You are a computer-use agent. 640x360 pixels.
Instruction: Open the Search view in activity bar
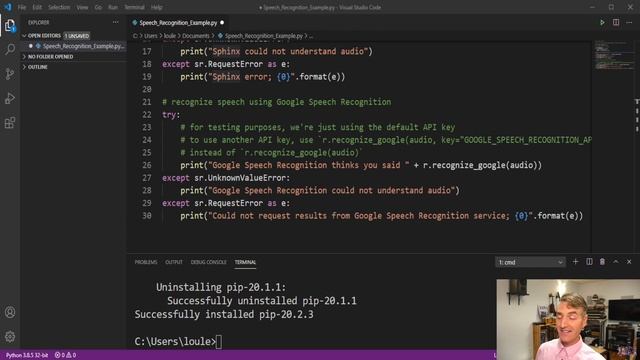tap(10, 49)
